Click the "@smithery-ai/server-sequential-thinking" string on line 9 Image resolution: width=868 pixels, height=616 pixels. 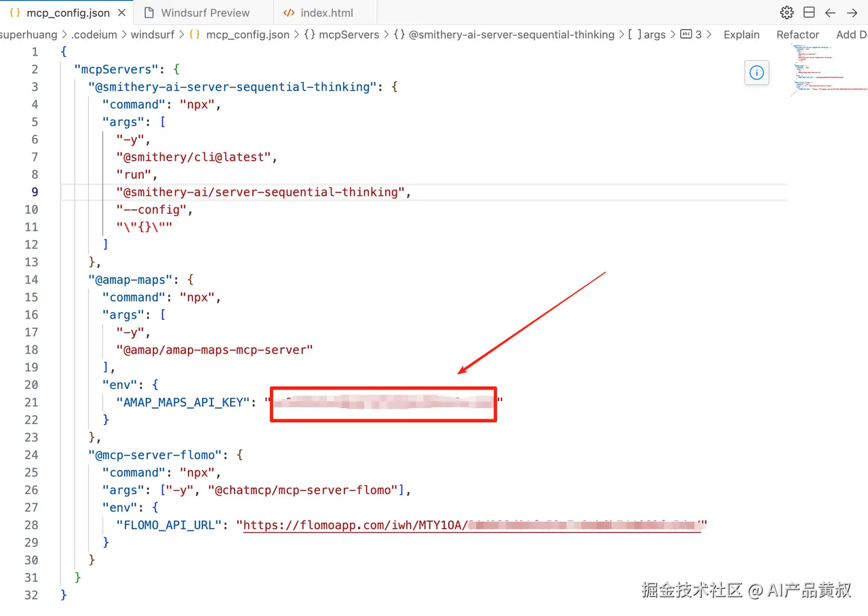point(260,192)
